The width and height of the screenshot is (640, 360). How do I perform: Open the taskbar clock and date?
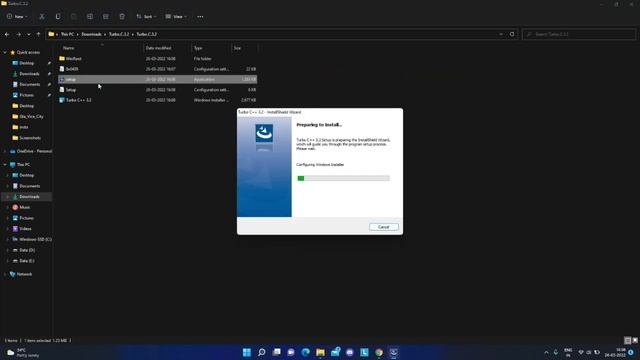(x=616, y=353)
